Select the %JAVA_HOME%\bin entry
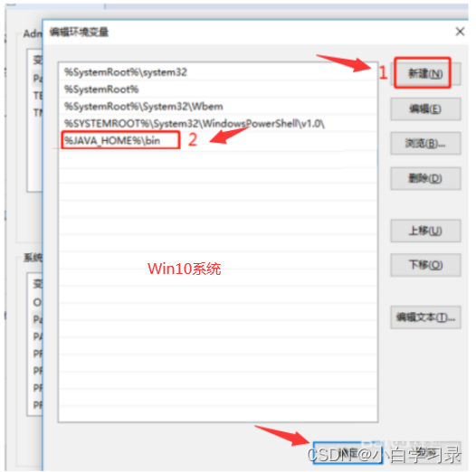Image resolution: width=476 pixels, height=472 pixels. pos(218,140)
